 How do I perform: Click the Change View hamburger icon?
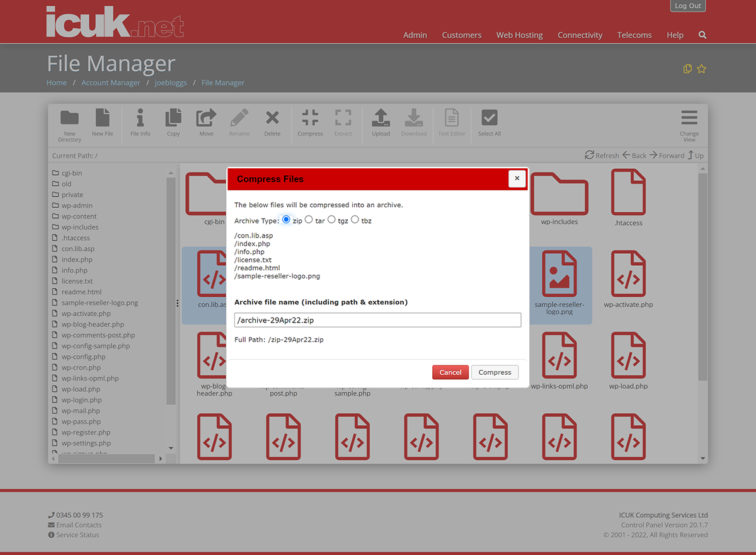pos(689,118)
